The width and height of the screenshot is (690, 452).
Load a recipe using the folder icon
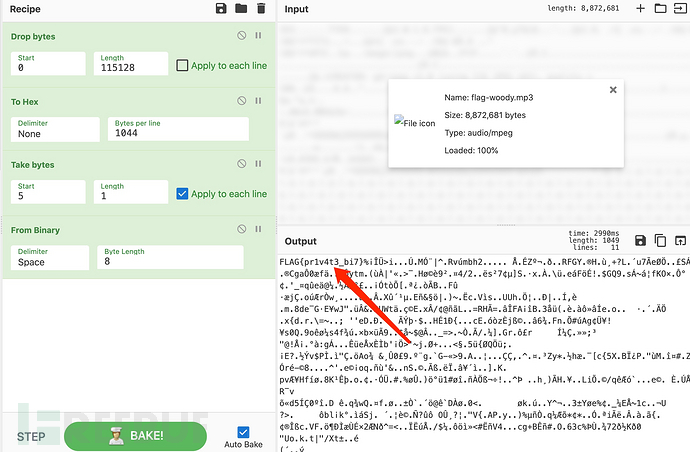click(x=241, y=9)
